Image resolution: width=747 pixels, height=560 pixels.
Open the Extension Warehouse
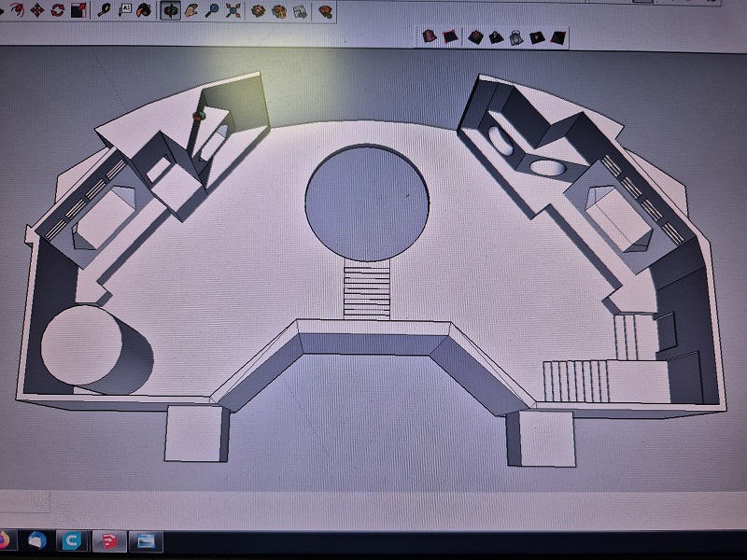(278, 10)
